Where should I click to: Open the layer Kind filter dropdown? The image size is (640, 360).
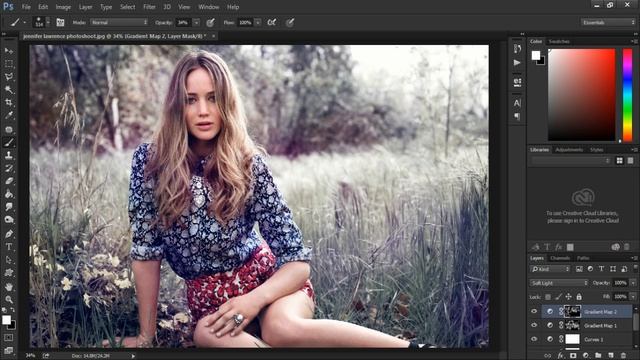550,269
